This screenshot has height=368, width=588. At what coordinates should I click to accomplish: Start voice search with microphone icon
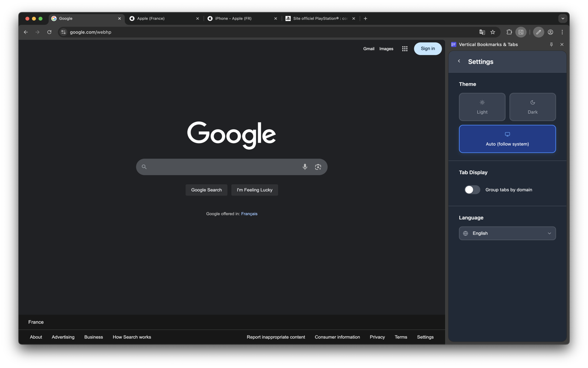point(305,167)
